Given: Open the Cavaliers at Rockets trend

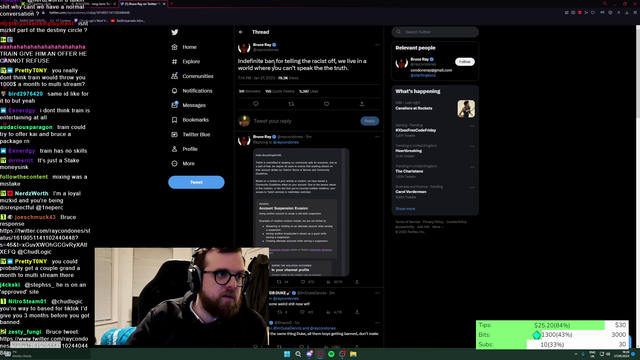Looking at the screenshot, I should 414,108.
